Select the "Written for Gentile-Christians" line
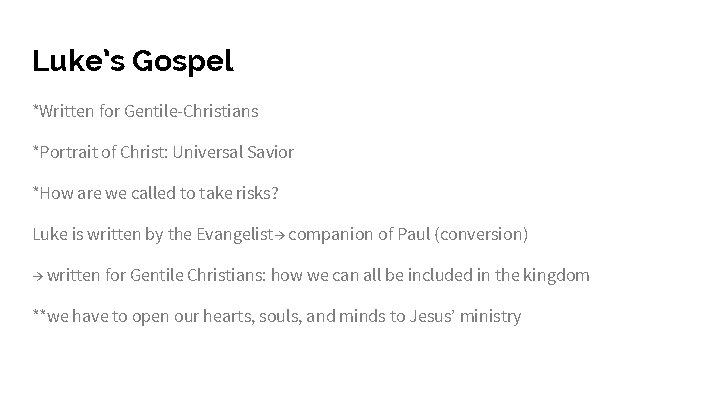 146,111
